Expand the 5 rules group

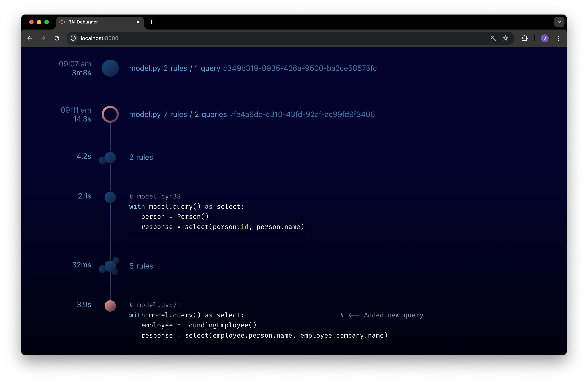(141, 266)
